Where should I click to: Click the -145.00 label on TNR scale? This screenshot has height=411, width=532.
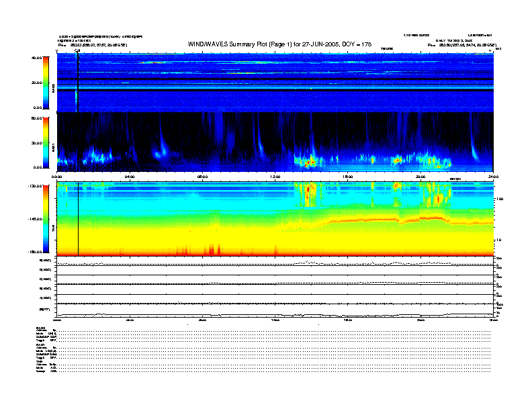[x=36, y=219]
